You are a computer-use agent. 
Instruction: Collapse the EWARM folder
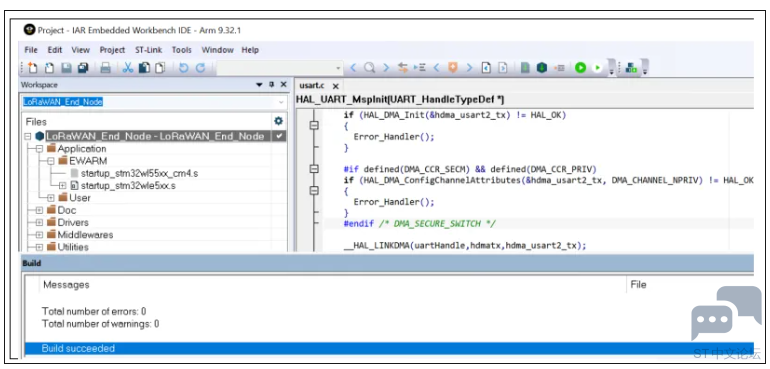point(51,161)
